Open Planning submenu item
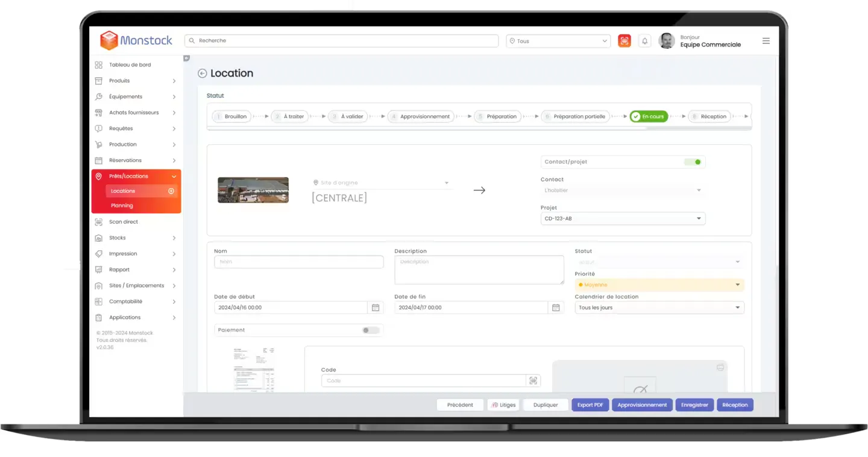Viewport: 868px width, 457px height. 122,206
